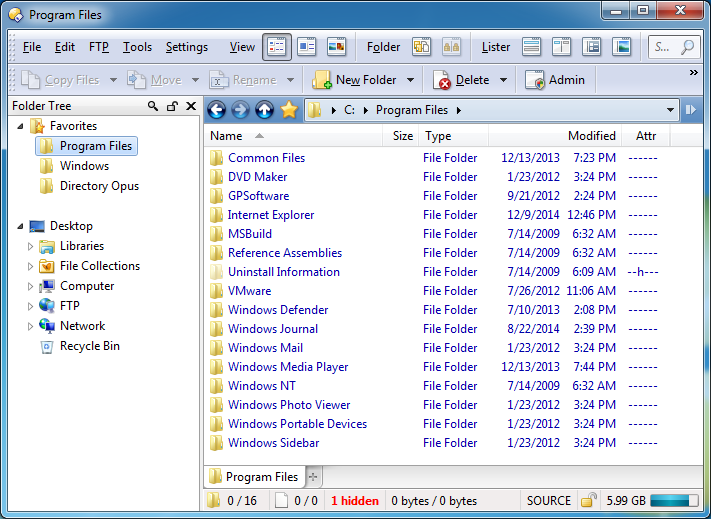Screen dimensions: 711x519
Task: Go forward with the right arrow button
Action: point(240,110)
